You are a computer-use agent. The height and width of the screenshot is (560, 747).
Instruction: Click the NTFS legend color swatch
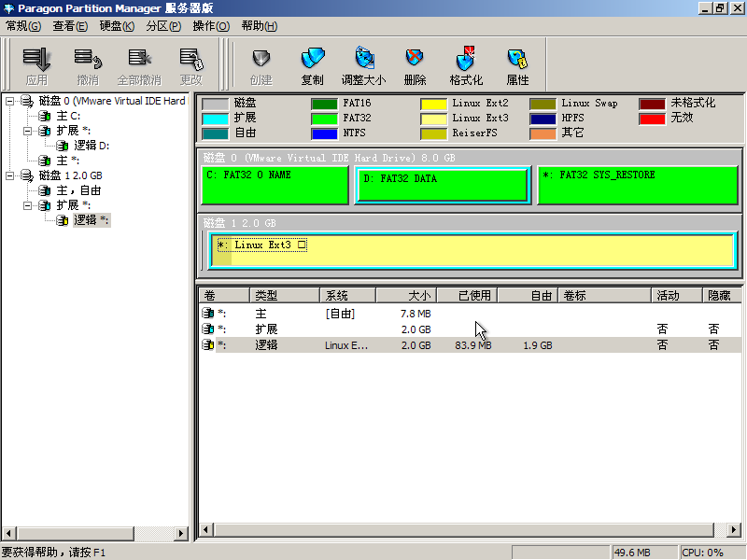click(x=324, y=133)
